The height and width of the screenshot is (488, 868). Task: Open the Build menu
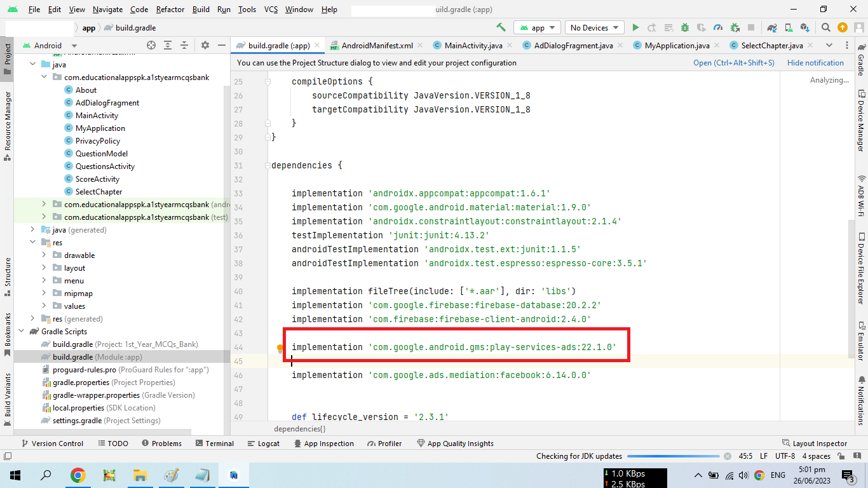[201, 10]
